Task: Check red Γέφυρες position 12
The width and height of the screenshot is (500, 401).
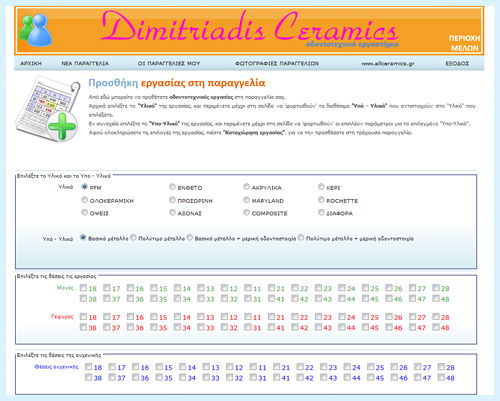Action: coord(224,316)
